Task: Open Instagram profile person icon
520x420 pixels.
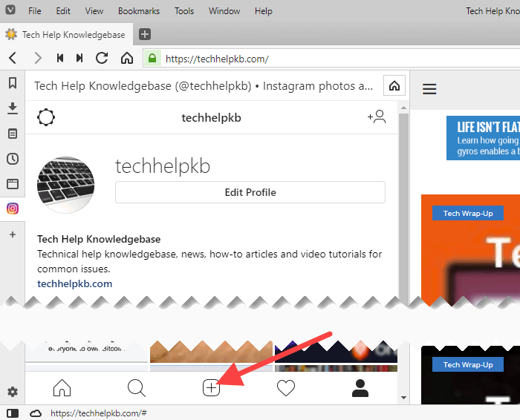Action: click(360, 388)
